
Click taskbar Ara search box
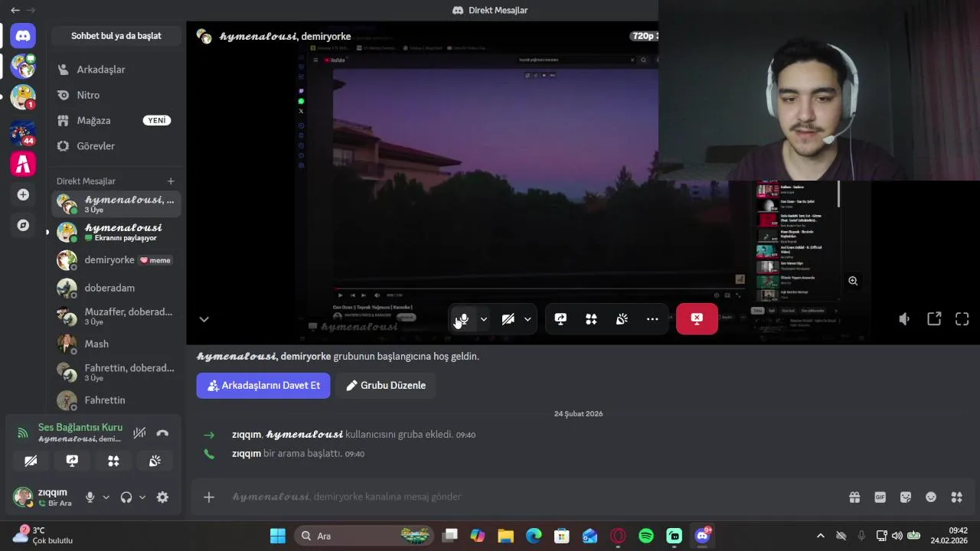[364, 536]
